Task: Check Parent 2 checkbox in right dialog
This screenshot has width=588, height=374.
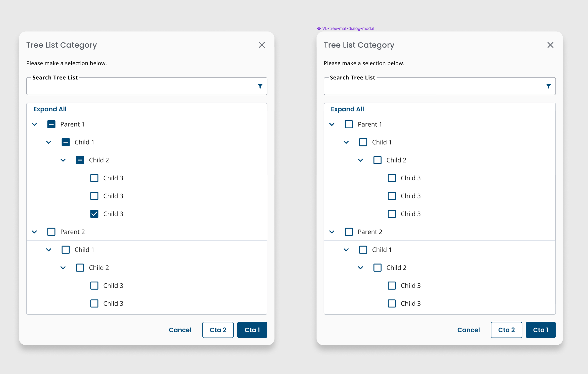Action: [x=348, y=232]
